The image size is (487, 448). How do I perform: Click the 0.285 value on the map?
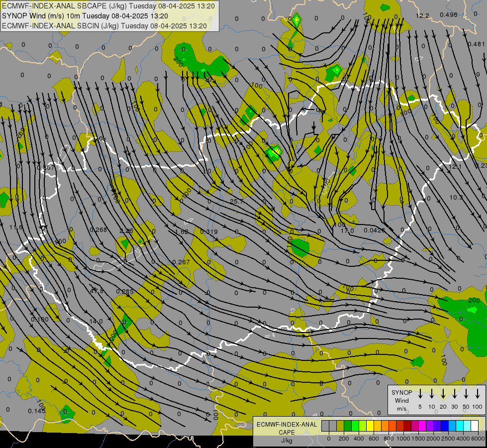pos(125,291)
